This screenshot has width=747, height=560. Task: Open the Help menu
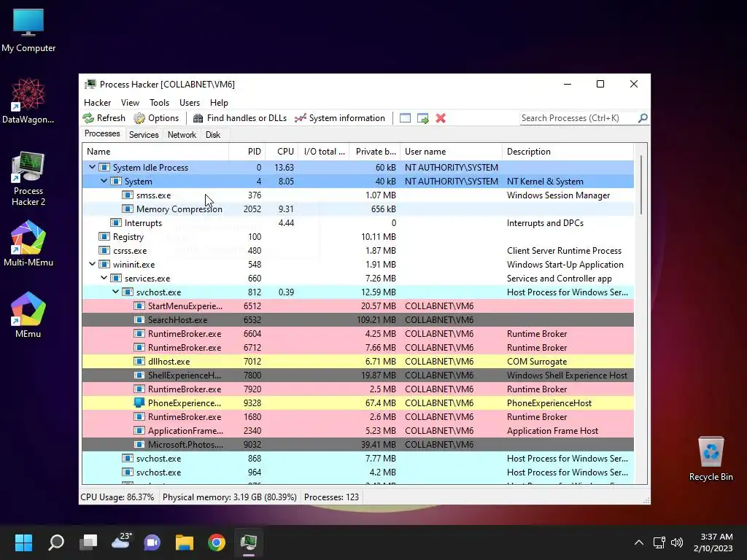(x=219, y=102)
